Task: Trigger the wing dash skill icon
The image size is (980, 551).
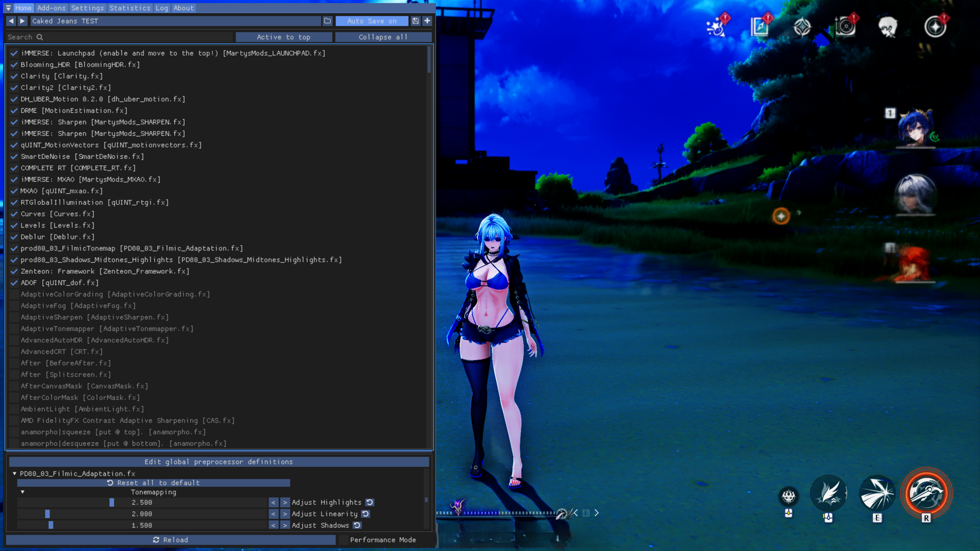Action: pos(828,493)
